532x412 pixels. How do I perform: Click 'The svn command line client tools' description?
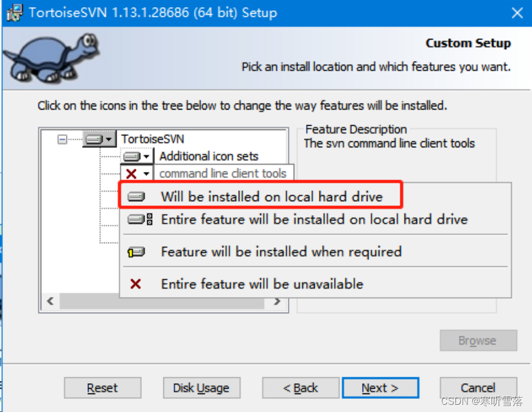pyautogui.click(x=389, y=143)
